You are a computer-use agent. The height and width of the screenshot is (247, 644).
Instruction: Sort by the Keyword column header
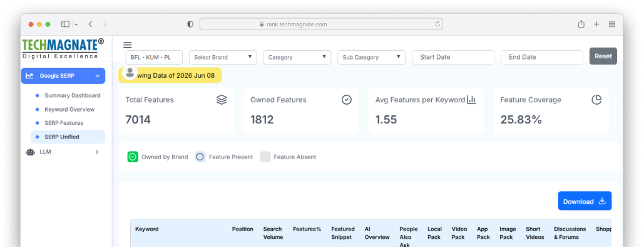[146, 229]
